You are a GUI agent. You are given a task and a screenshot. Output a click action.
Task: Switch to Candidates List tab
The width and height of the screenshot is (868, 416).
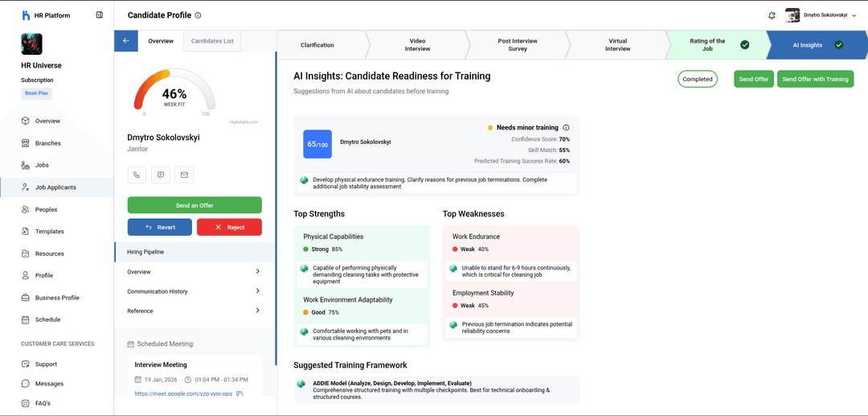212,41
